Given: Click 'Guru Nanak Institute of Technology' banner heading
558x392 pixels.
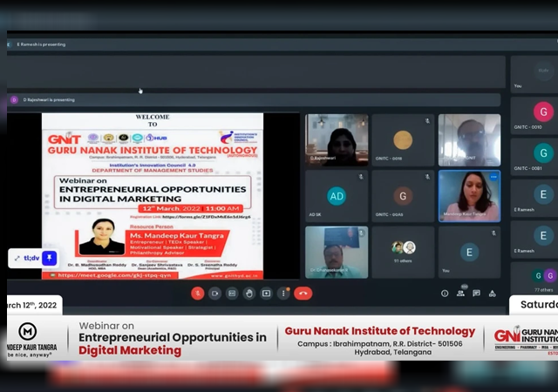Looking at the screenshot, I should click(380, 331).
